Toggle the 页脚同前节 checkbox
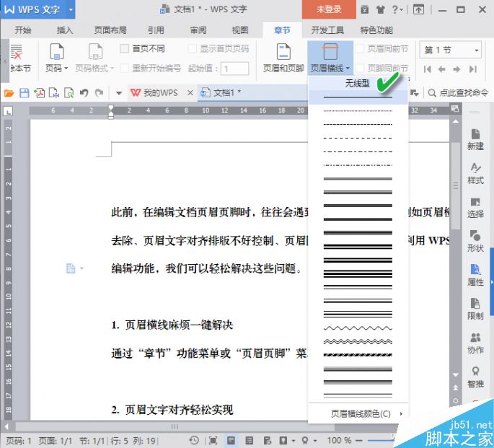 [361, 69]
